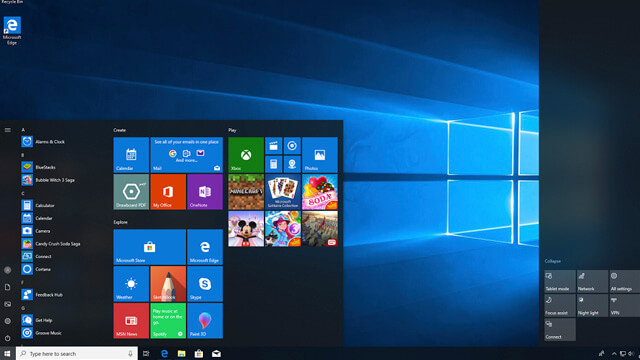This screenshot has height=360, width=640.
Task: Launch the Minecraft tile
Action: tap(246, 192)
